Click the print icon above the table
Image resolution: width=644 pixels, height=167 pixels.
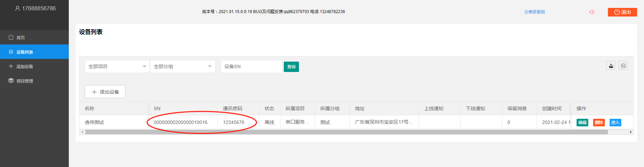[623, 66]
